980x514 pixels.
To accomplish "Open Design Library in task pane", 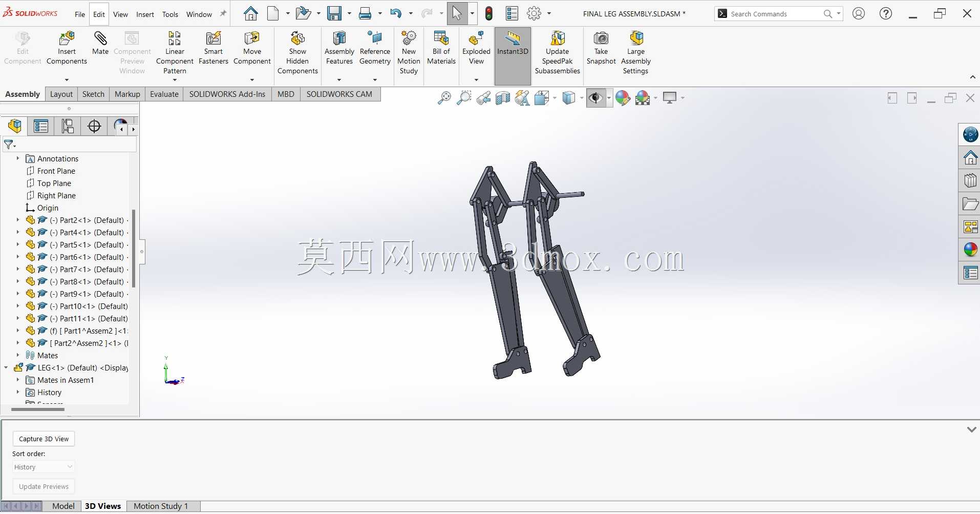I will [970, 180].
